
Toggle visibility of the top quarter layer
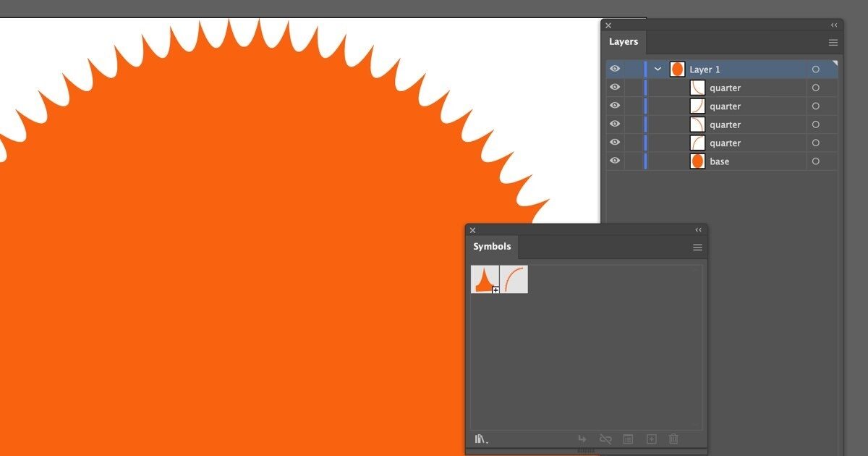click(614, 87)
